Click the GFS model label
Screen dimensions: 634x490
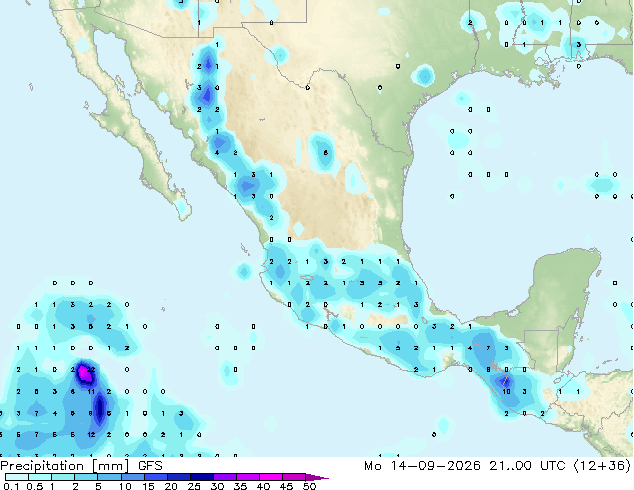[x=150, y=466]
